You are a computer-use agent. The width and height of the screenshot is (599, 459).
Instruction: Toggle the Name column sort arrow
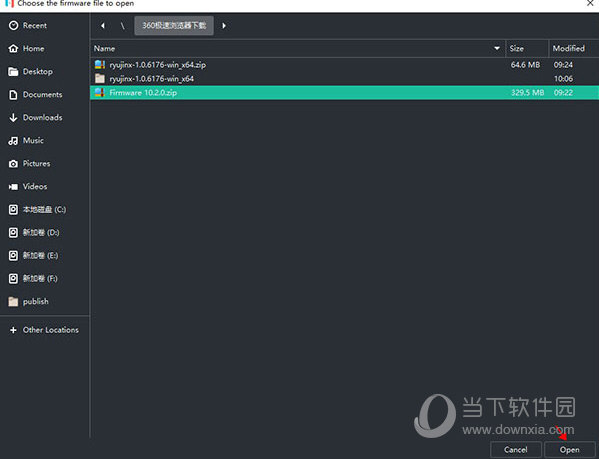pyautogui.click(x=497, y=48)
